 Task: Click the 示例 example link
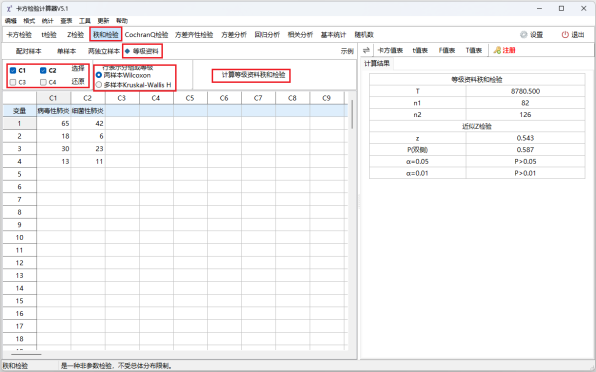[347, 51]
